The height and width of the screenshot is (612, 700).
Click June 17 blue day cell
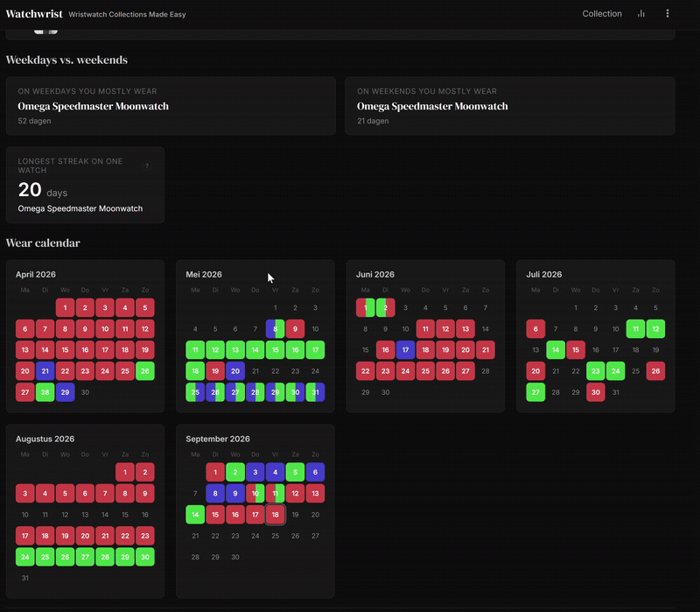(x=405, y=350)
